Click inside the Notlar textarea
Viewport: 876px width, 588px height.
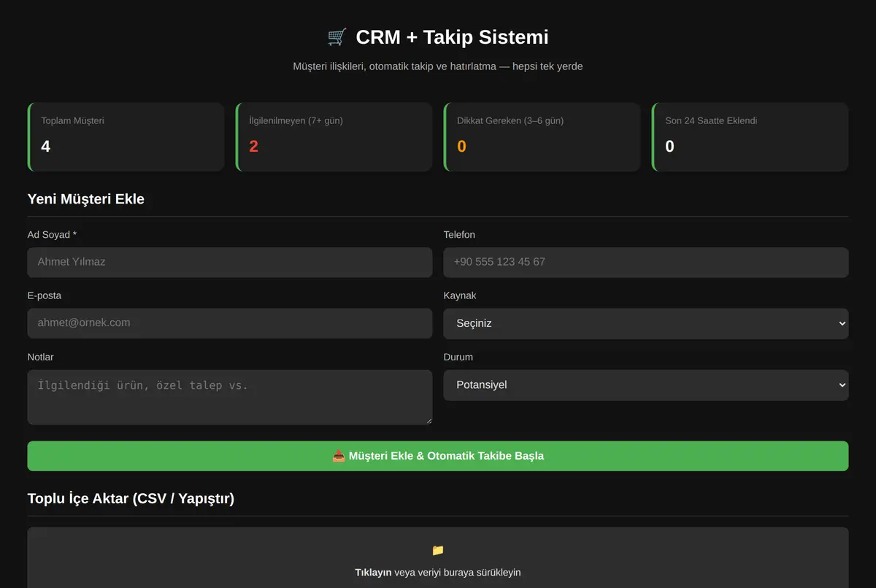click(x=230, y=397)
